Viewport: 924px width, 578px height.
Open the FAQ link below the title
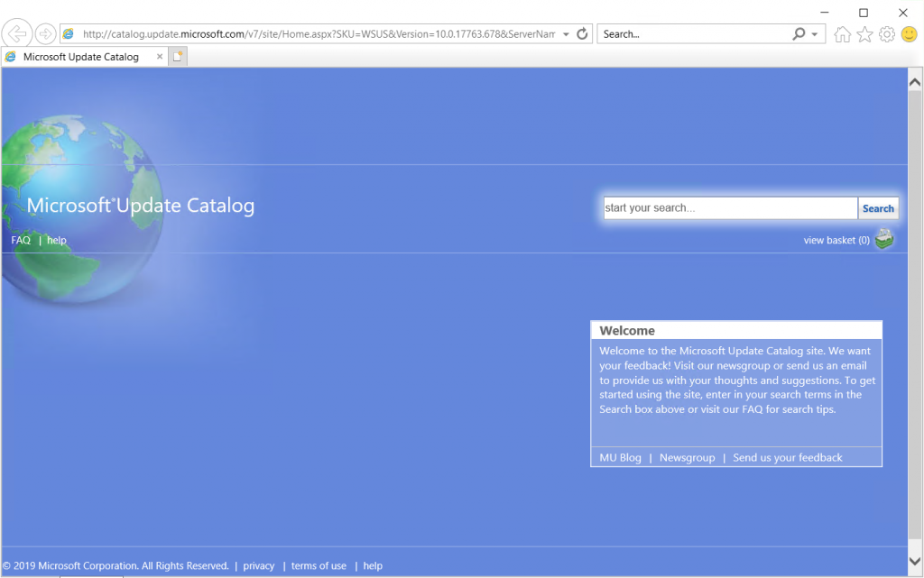[21, 240]
